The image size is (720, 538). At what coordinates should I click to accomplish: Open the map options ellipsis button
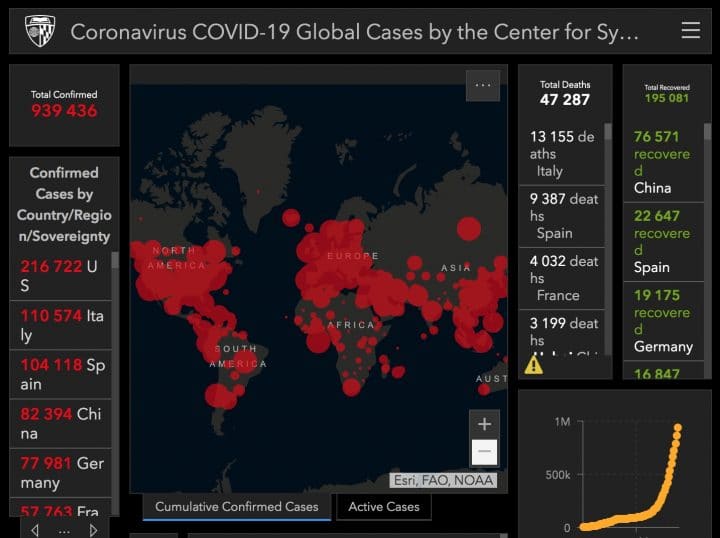(482, 86)
